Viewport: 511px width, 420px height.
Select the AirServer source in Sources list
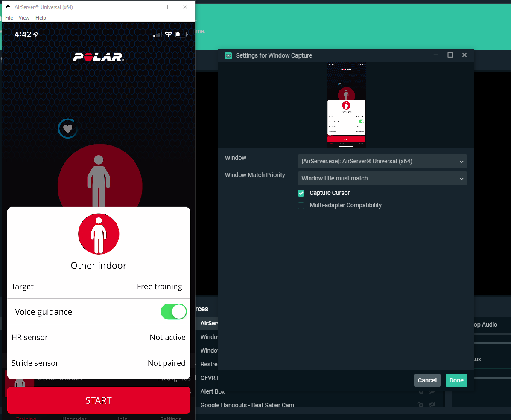coord(209,323)
